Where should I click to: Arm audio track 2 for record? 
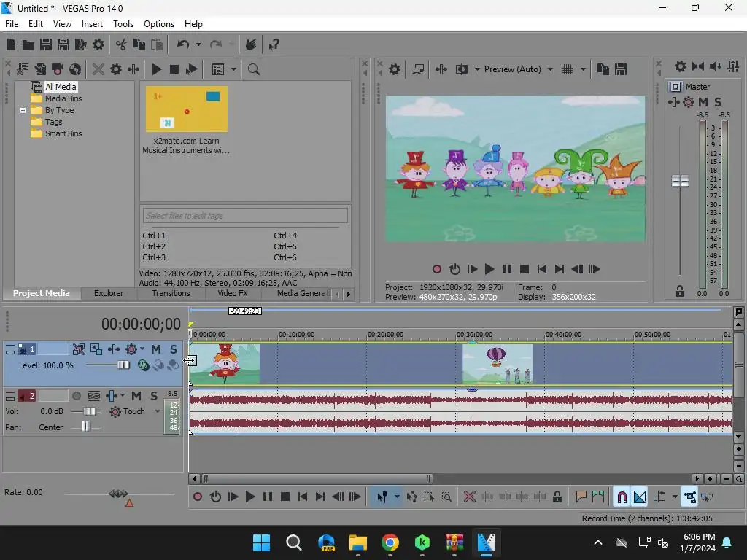76,396
